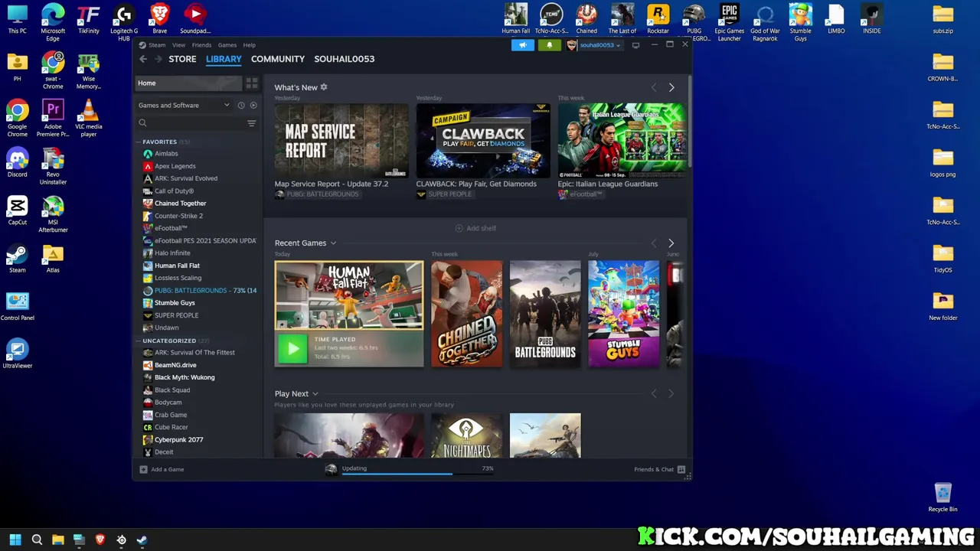Viewport: 980px width, 551px height.
Task: Open library advanced filter options icon
Action: 251,123
